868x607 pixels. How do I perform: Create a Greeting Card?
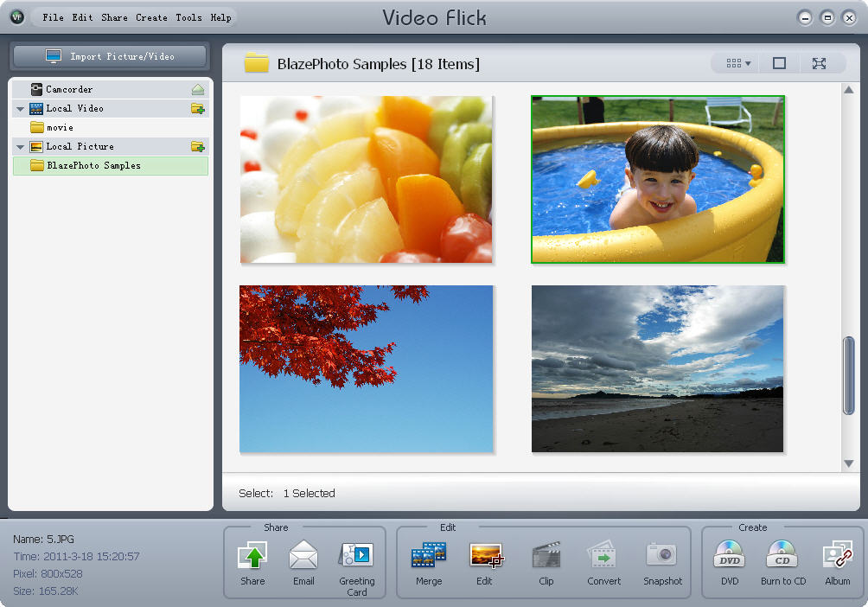[356, 556]
